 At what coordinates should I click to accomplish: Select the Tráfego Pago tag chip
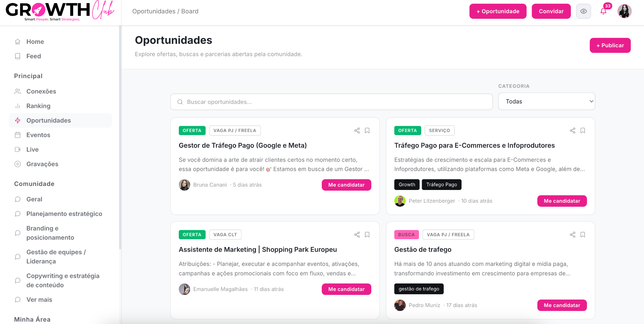(441, 185)
